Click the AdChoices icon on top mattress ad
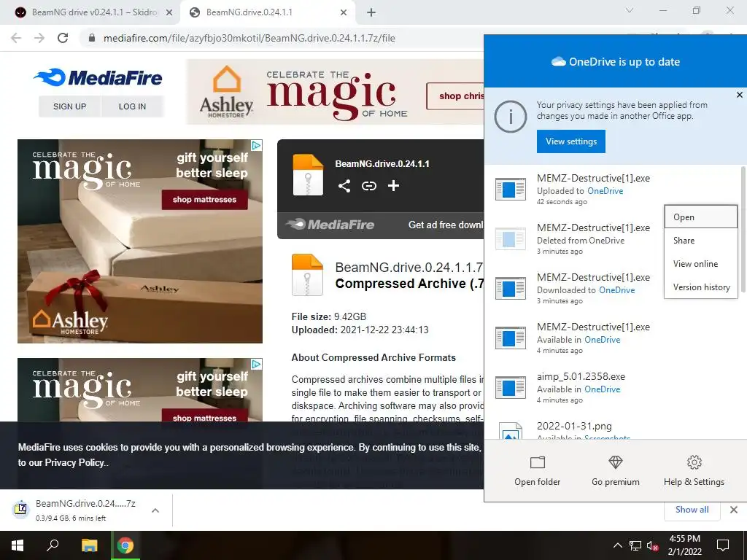This screenshot has width=747, height=560. (256, 145)
